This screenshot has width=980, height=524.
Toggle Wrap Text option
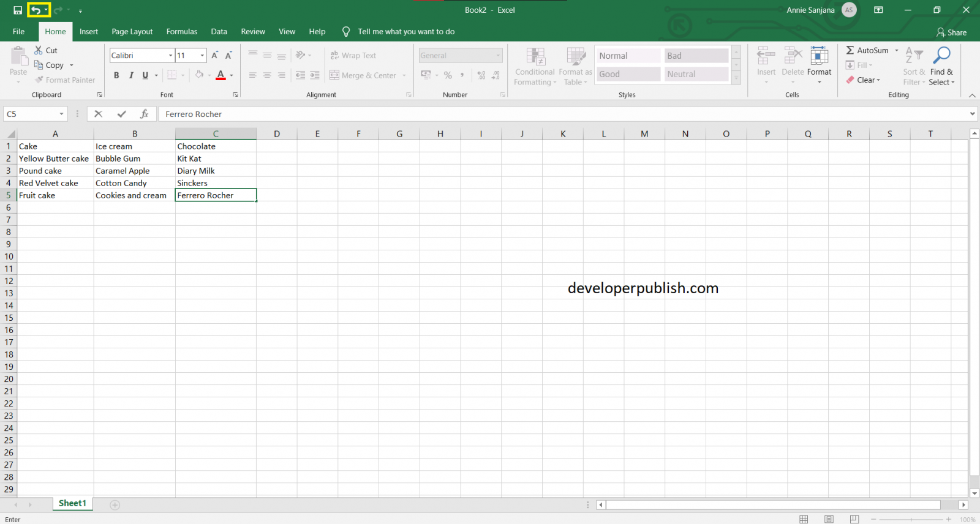(x=353, y=56)
